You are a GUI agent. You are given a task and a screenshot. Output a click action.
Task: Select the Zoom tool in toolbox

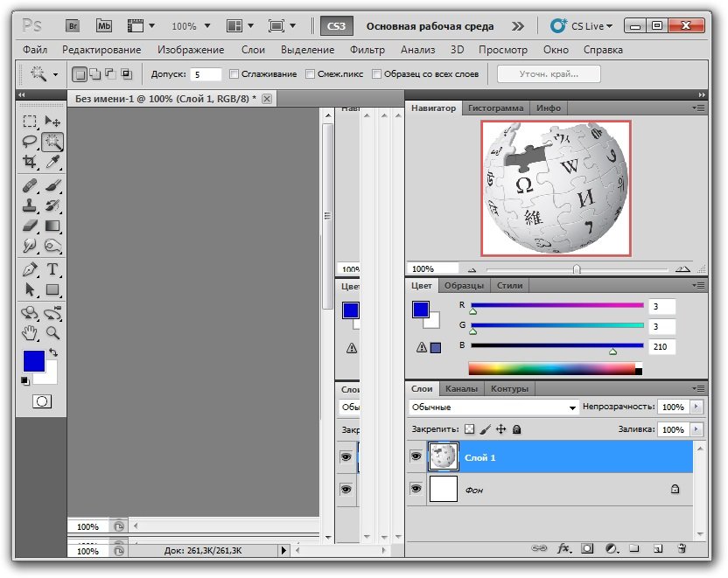coord(52,333)
